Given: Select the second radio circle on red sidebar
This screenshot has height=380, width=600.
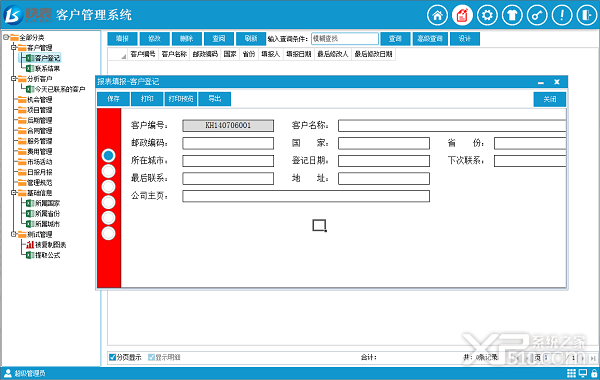Looking at the screenshot, I should pos(109,171).
